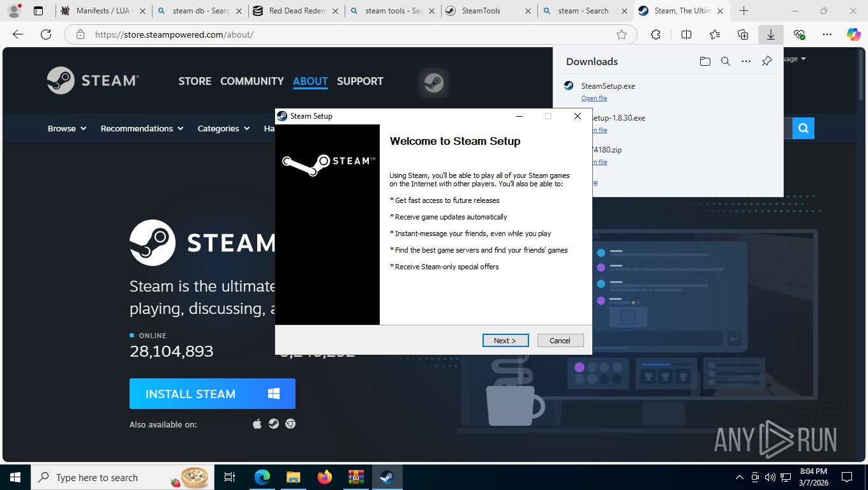Open volume control in system tray
Screen dimensions: 868x490
(770, 477)
